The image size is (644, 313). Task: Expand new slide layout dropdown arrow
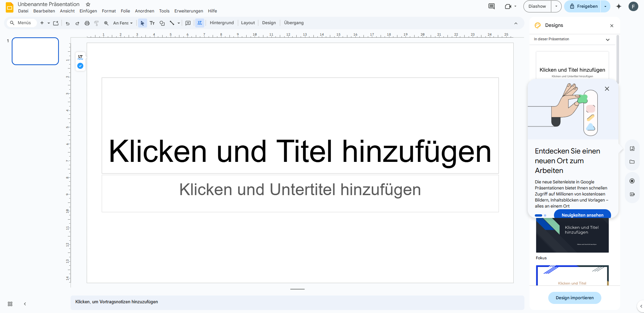(x=49, y=23)
